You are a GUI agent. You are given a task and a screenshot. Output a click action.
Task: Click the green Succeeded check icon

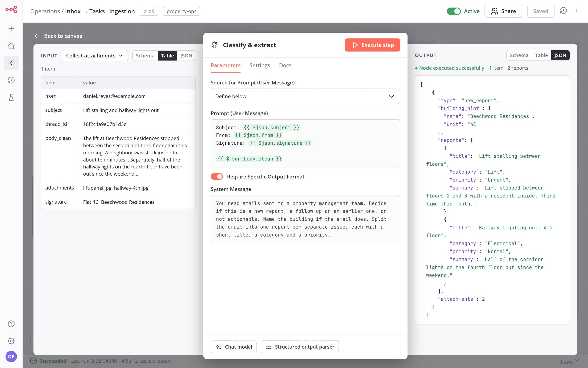click(x=33, y=361)
